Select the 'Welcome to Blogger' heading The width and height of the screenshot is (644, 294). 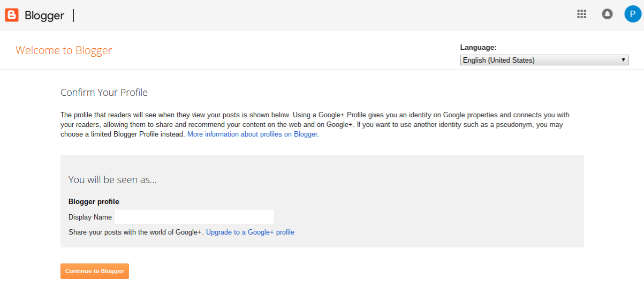click(64, 50)
